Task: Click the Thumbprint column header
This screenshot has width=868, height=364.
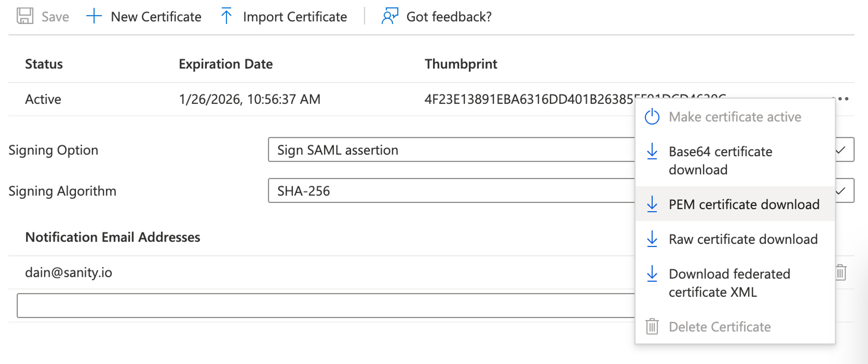Action: tap(461, 64)
